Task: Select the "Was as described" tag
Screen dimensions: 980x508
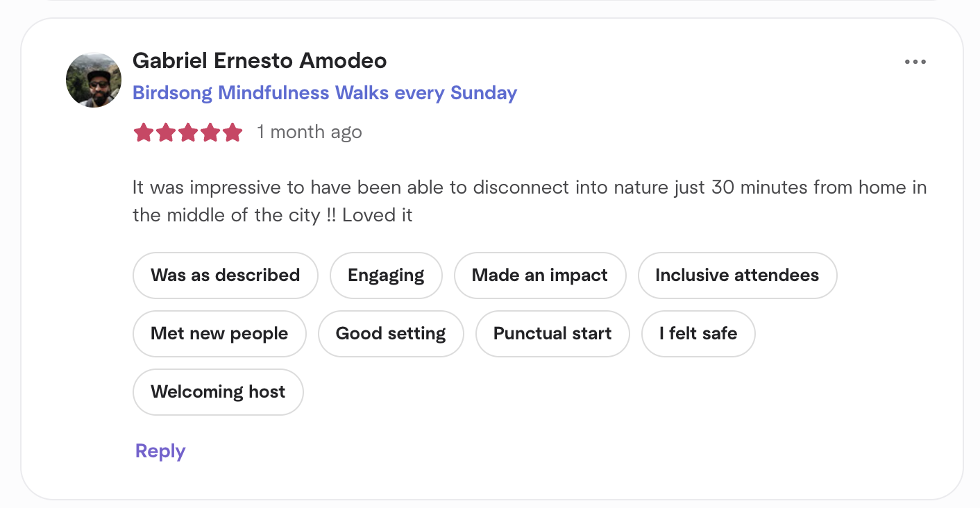Action: tap(225, 276)
